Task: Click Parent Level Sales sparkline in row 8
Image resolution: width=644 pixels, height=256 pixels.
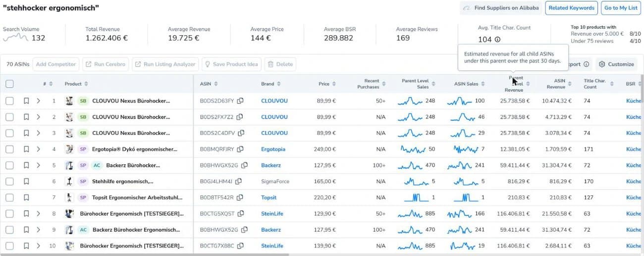Action: [410, 214]
